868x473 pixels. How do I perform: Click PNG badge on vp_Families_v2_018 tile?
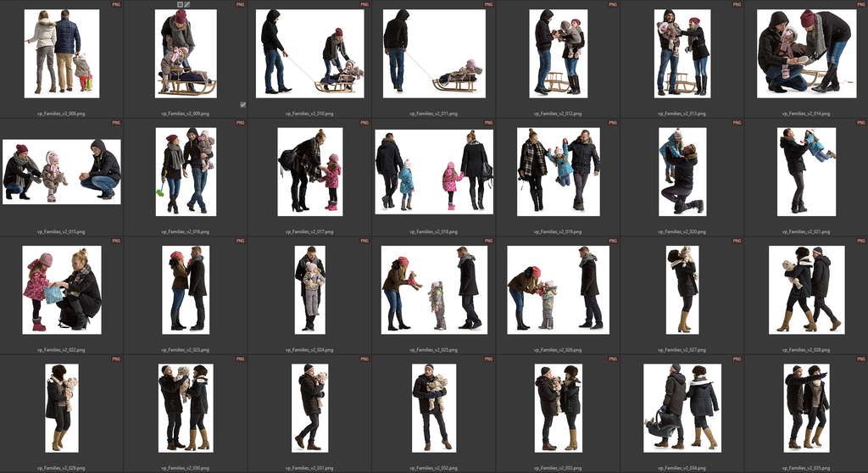tap(488, 123)
